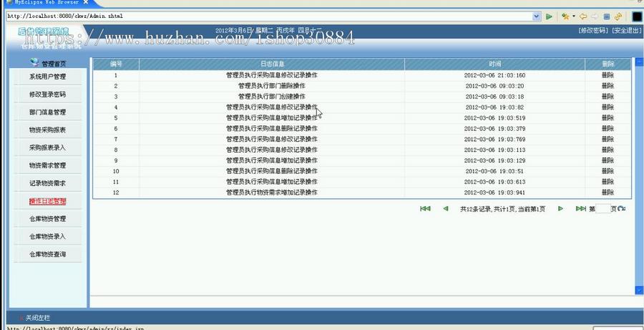
Task: Delete log record number 7
Action: coord(608,140)
